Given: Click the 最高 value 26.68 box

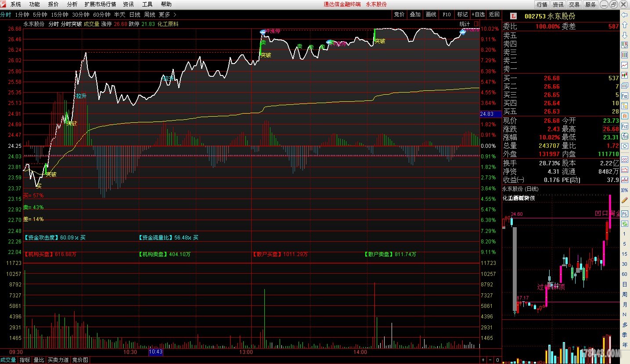Looking at the screenshot, I should pos(611,129).
